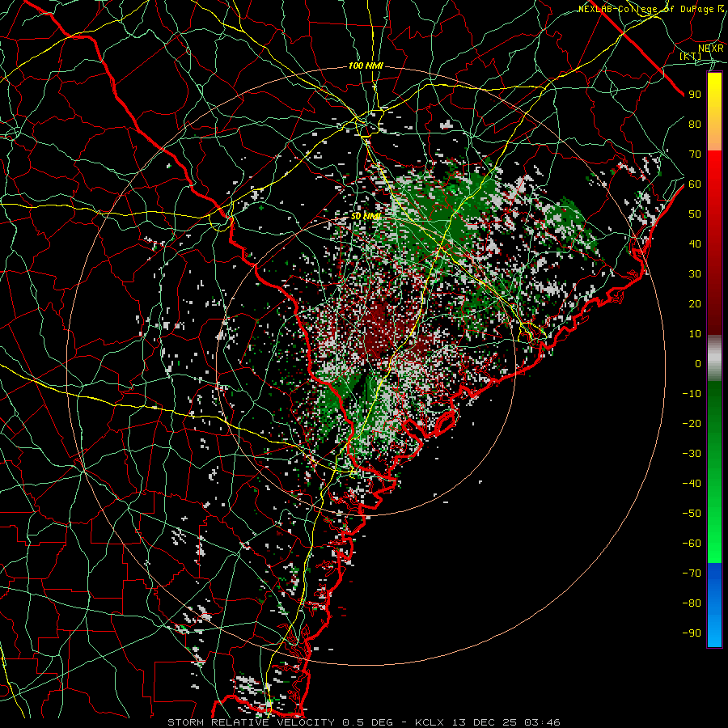Click the -30 value on velocity scale

point(692,454)
